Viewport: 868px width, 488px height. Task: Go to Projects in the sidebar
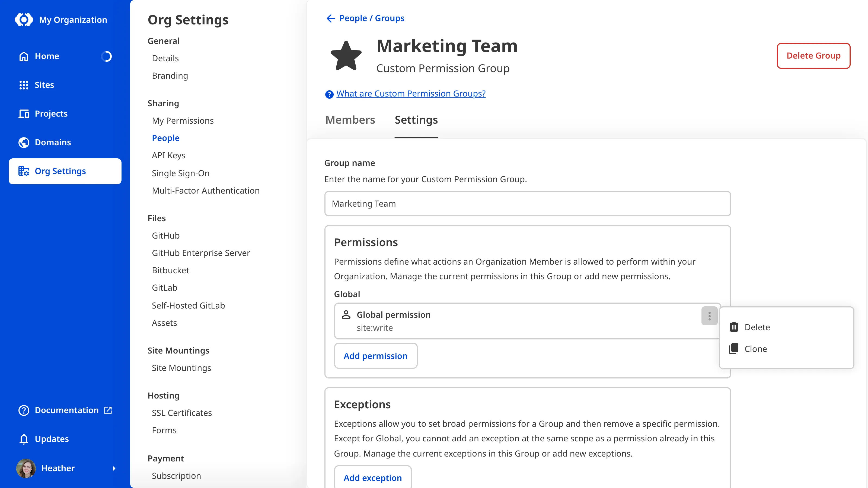click(65, 114)
